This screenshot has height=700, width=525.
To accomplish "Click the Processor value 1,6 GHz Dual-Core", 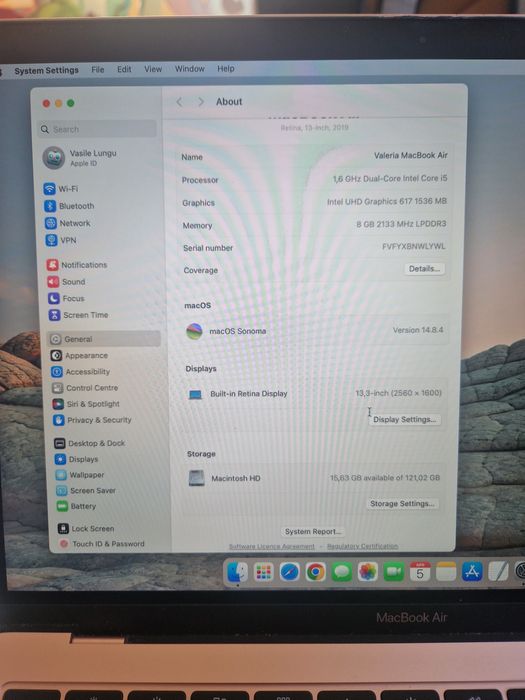I will [x=390, y=179].
